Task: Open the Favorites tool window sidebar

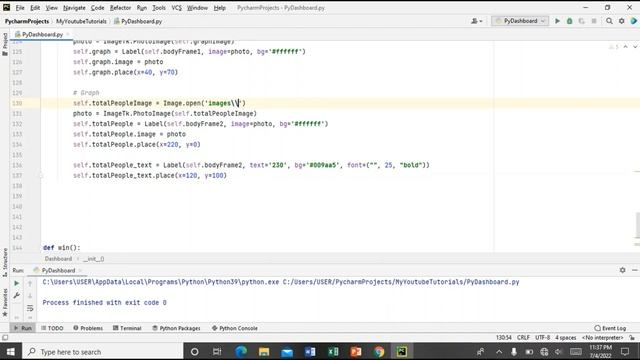Action: pyautogui.click(x=5, y=302)
